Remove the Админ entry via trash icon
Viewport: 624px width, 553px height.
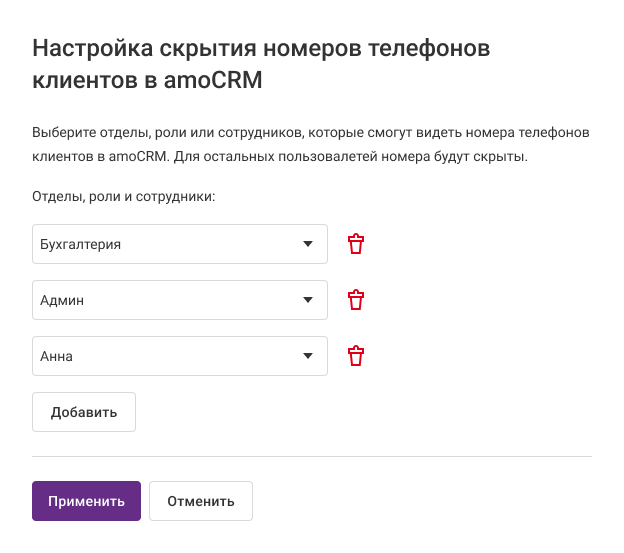click(x=356, y=300)
